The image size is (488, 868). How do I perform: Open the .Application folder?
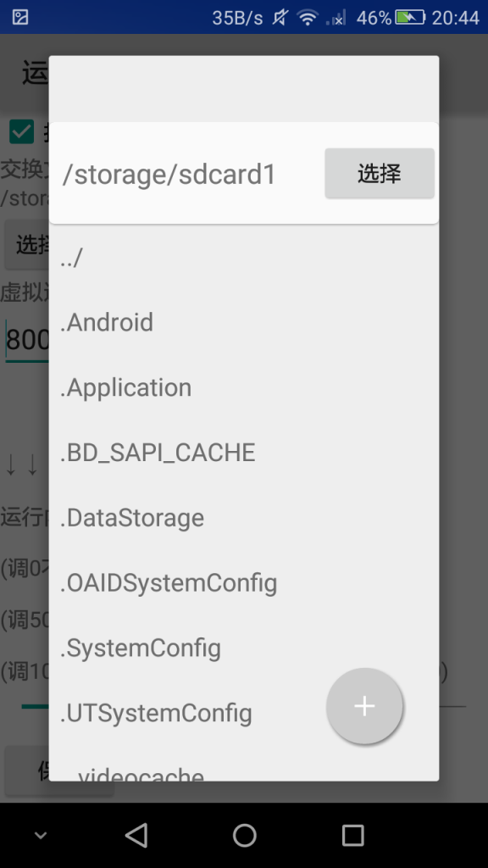point(244,387)
